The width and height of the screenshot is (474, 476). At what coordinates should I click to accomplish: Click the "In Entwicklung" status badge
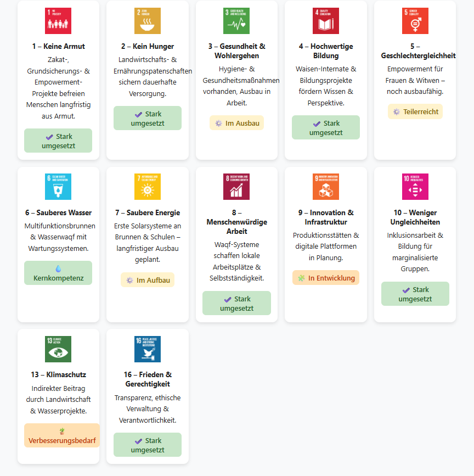point(326,278)
